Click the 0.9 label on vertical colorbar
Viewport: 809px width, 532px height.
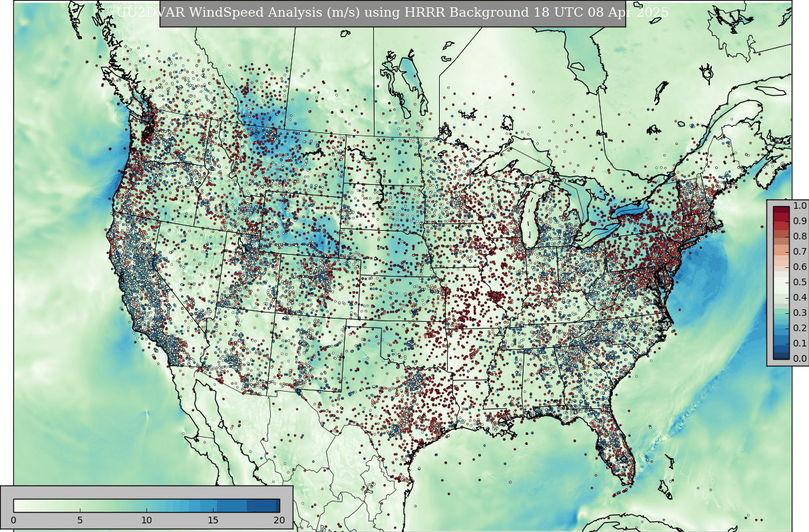[x=800, y=221]
